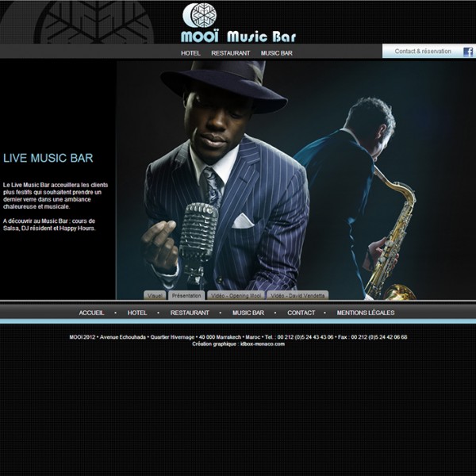Click HOTEL in the bottom menu bar
This screenshot has width=476, height=476.
pyautogui.click(x=137, y=313)
